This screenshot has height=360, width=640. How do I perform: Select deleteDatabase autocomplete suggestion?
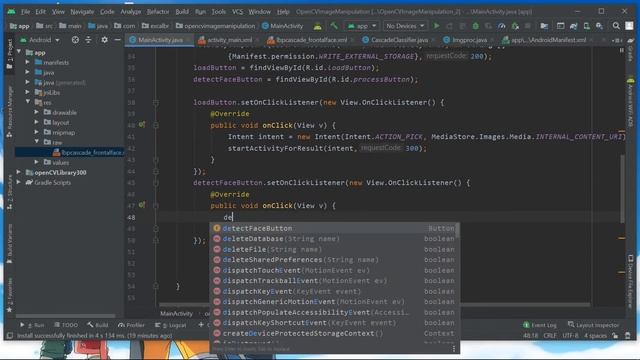coord(334,239)
